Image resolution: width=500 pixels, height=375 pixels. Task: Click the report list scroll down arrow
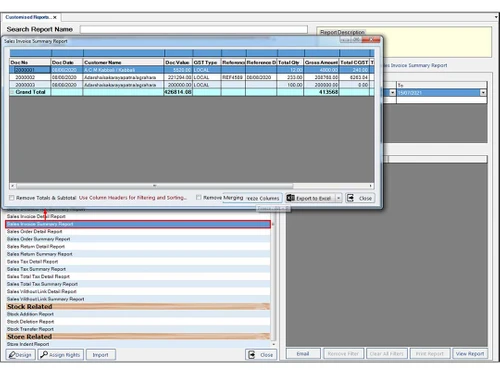[x=274, y=344]
